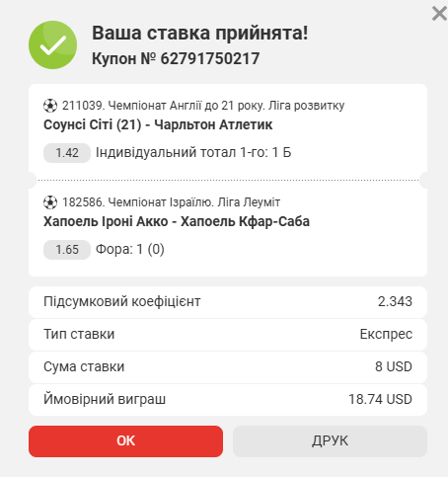
Task: Click the Ваша ставка прийнята heading
Action: point(200,34)
